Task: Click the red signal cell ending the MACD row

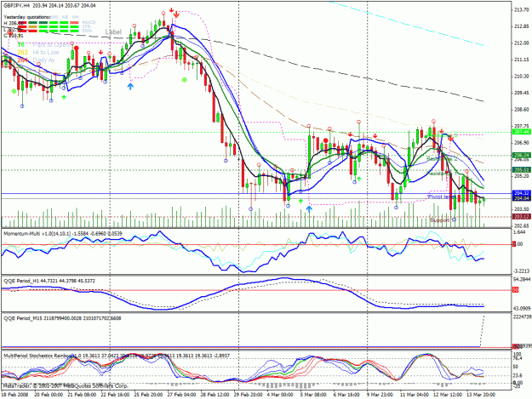Action: coord(74,23)
